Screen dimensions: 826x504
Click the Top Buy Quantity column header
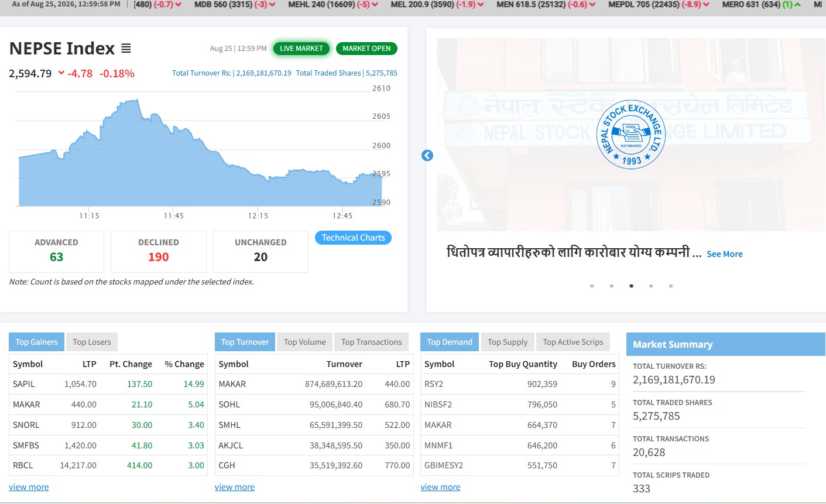pyautogui.click(x=523, y=364)
